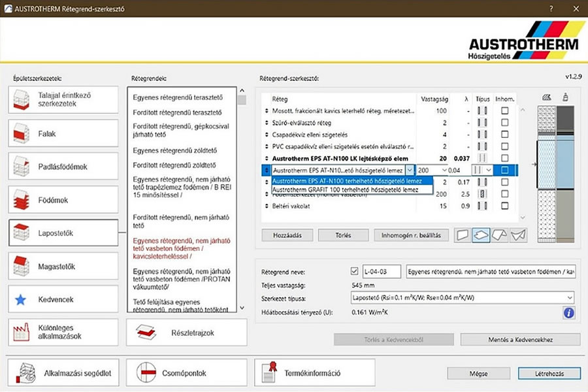Image resolution: width=588 pixels, height=392 pixels.
Task: Open Inhomogén r. beállítás
Action: [411, 235]
